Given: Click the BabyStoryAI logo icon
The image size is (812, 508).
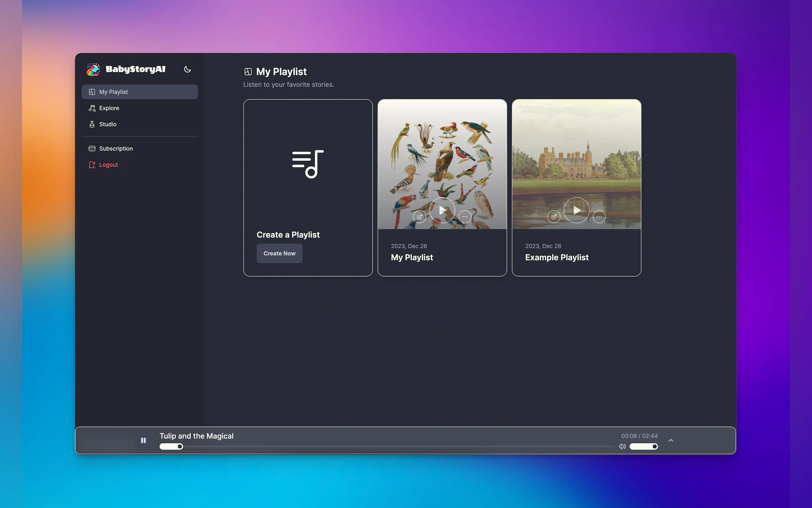Looking at the screenshot, I should click(x=93, y=69).
